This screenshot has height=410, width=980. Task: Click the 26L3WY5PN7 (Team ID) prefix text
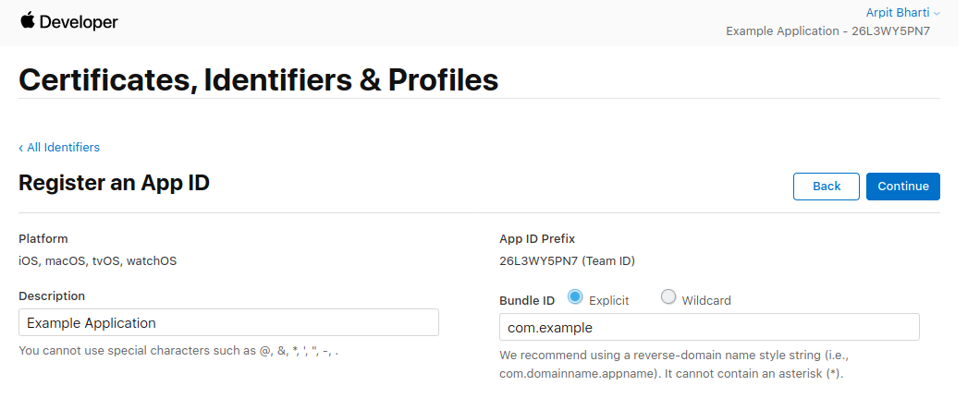coord(567,261)
